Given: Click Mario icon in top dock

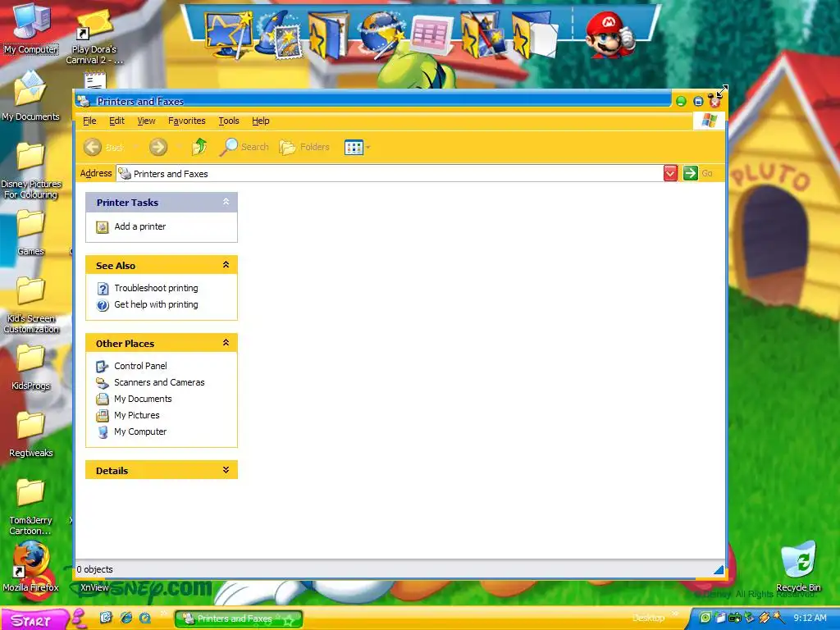Looking at the screenshot, I should pos(609,34).
